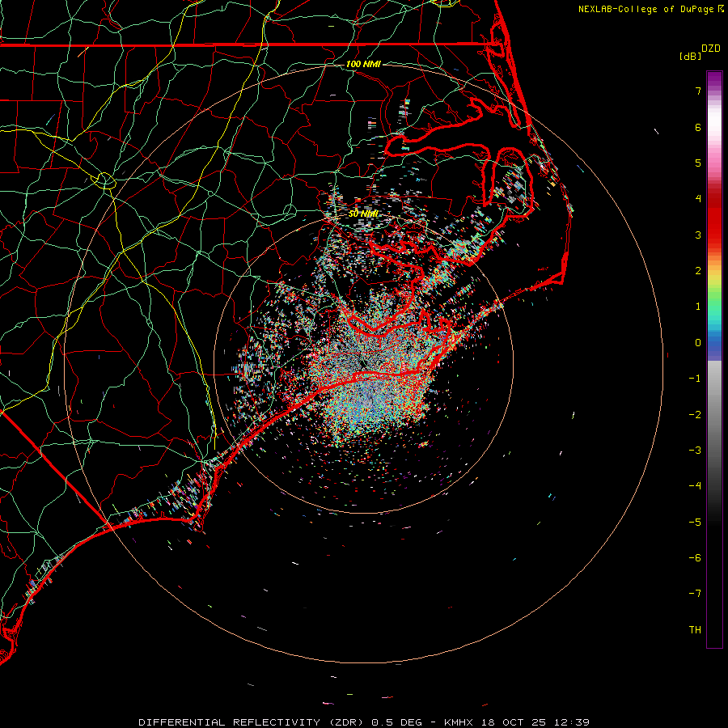Click the 1 value on the color scale
Viewport: 728px width, 728px height.
coord(698,307)
